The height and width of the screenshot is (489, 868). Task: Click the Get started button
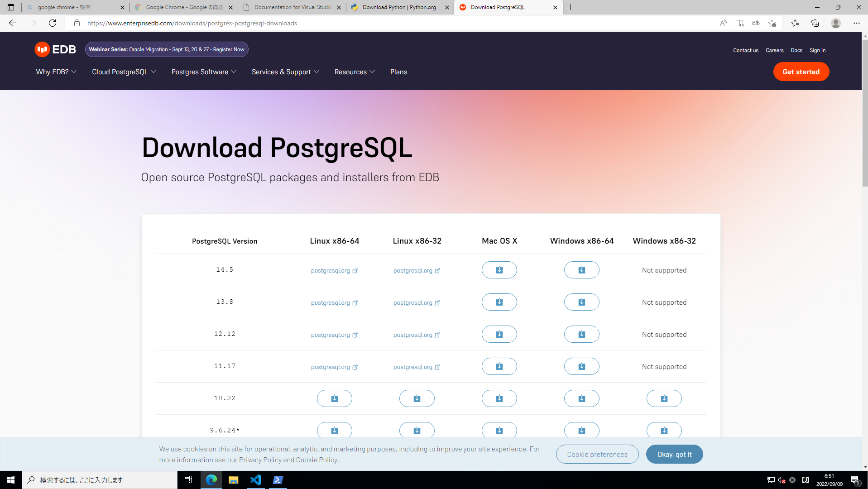[x=801, y=72]
